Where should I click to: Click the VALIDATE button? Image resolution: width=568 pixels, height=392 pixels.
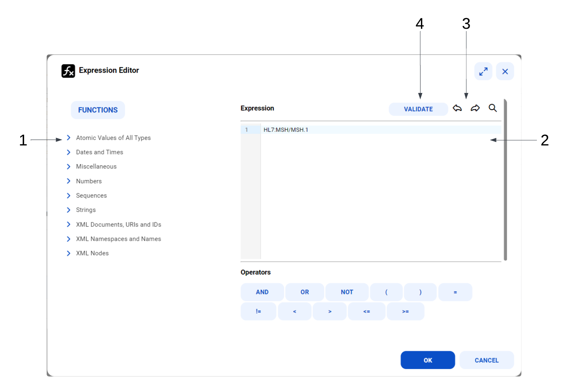[418, 109]
